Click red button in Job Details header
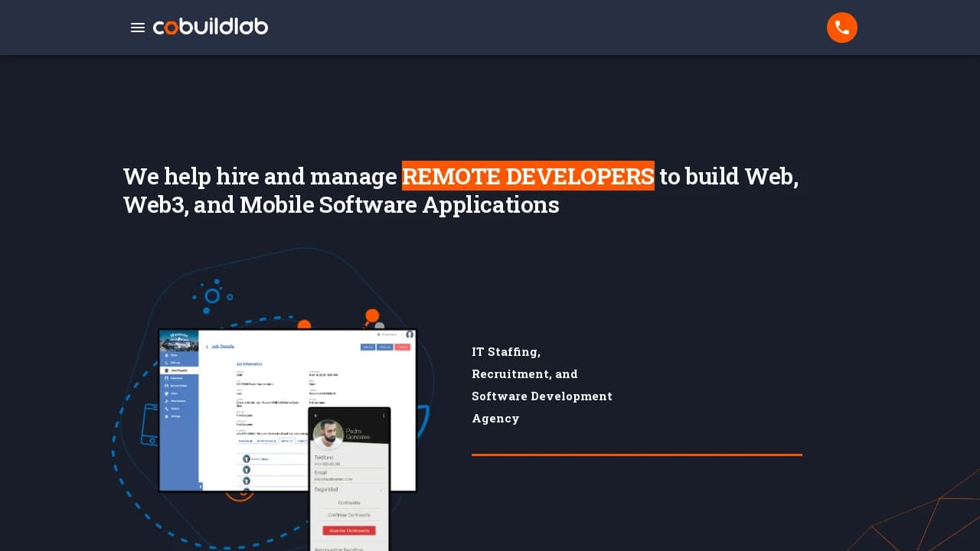The height and width of the screenshot is (551, 980). tap(403, 347)
